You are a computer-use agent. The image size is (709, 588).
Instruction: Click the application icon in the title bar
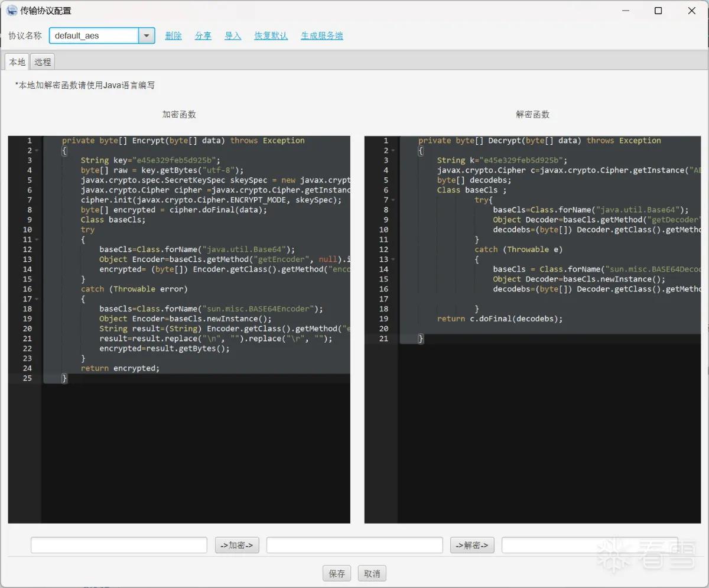pyautogui.click(x=12, y=11)
